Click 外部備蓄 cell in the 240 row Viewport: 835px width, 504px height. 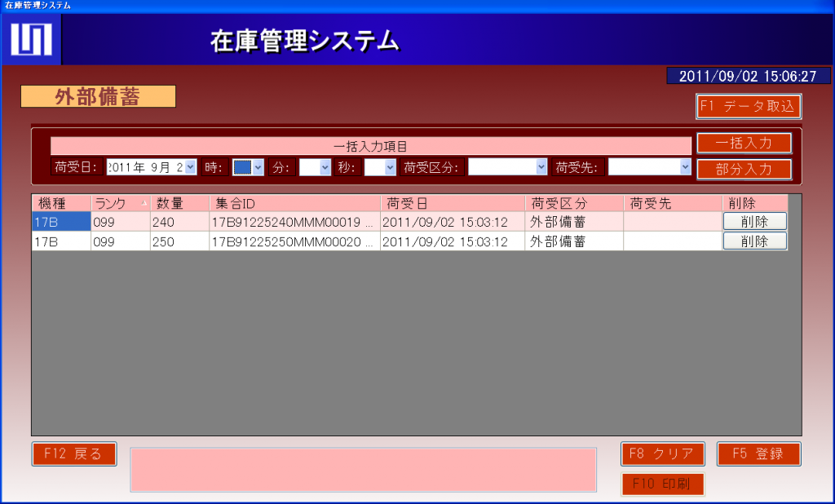[574, 222]
